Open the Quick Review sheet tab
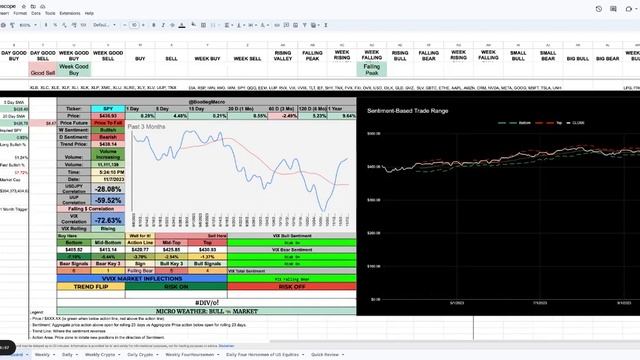Image resolution: width=640 pixels, height=360 pixels. (327, 355)
